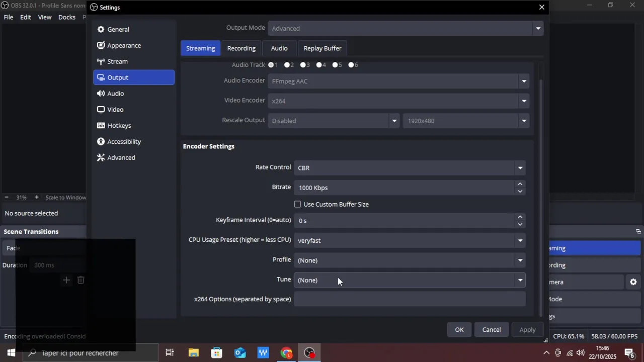The image size is (644, 362).
Task: Open the Output Mode dropdown
Action: point(406,28)
